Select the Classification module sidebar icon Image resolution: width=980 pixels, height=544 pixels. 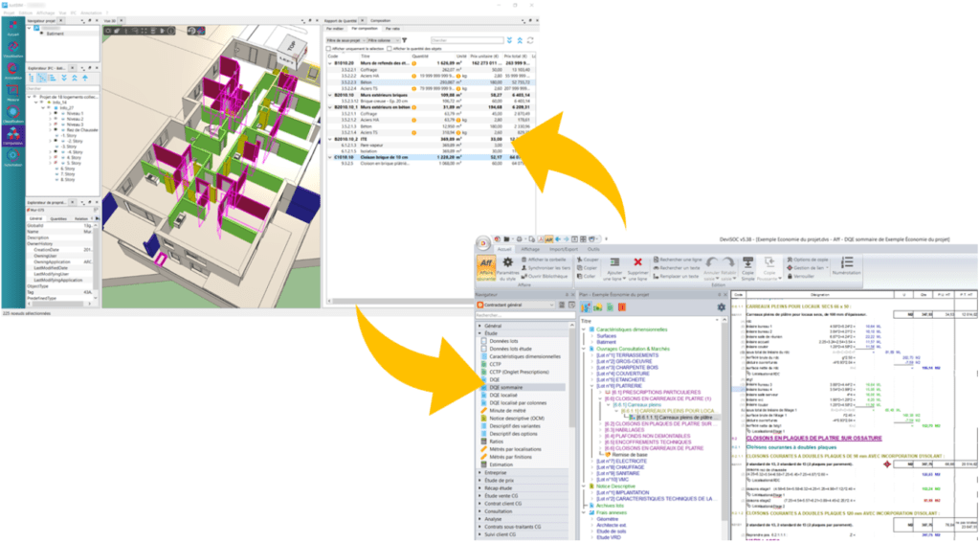pyautogui.click(x=13, y=114)
